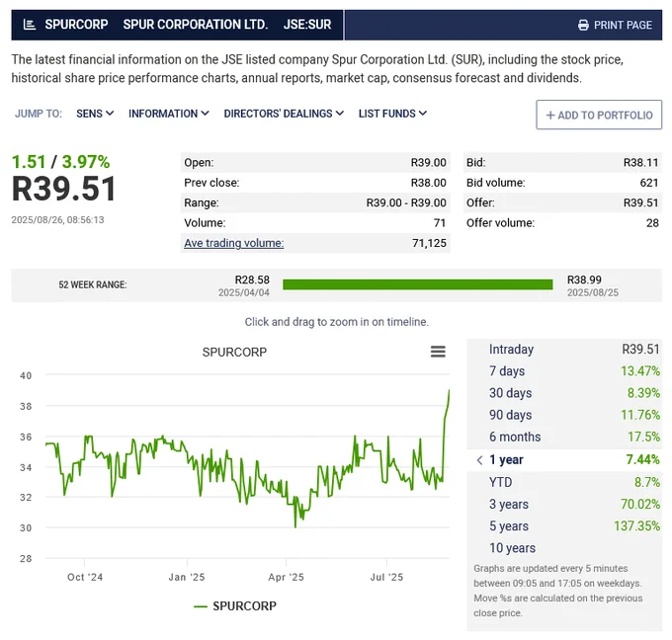Select the 6 months period
The height and width of the screenshot is (640, 672).
click(x=564, y=437)
